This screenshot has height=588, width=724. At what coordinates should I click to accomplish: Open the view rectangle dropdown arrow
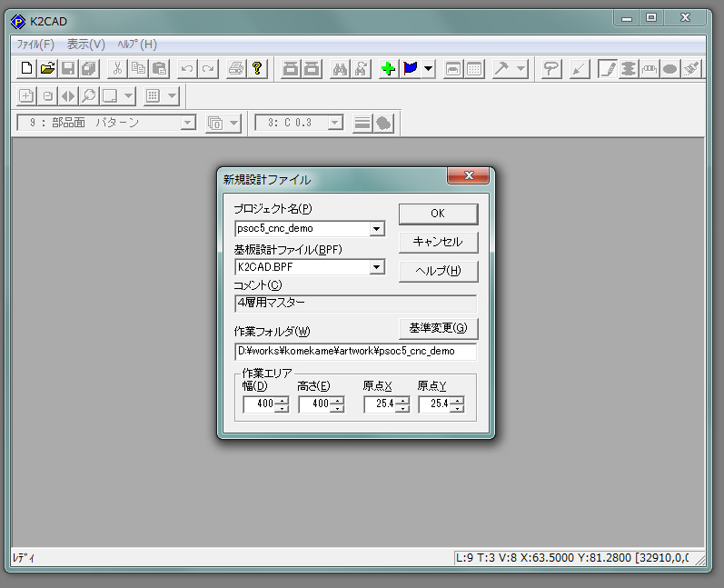pos(128,96)
